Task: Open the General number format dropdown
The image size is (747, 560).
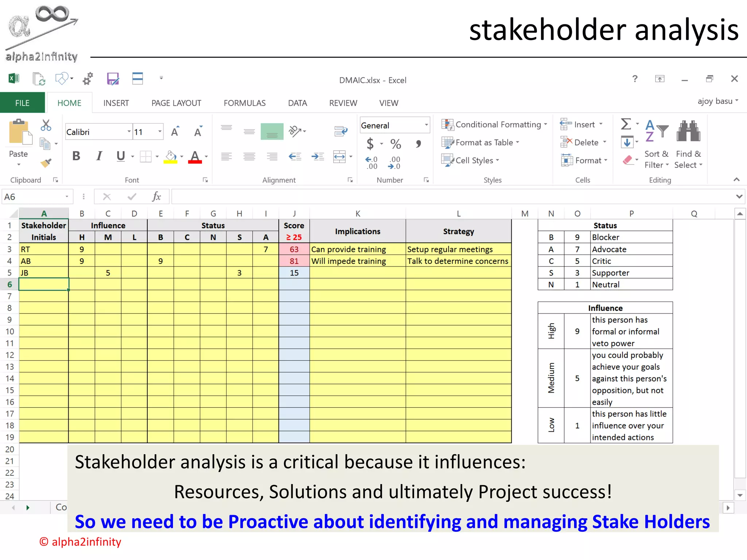Action: point(426,125)
